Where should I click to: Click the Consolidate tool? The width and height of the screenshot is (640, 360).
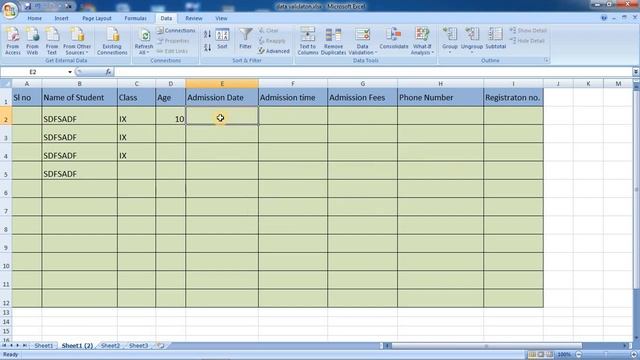(x=393, y=39)
